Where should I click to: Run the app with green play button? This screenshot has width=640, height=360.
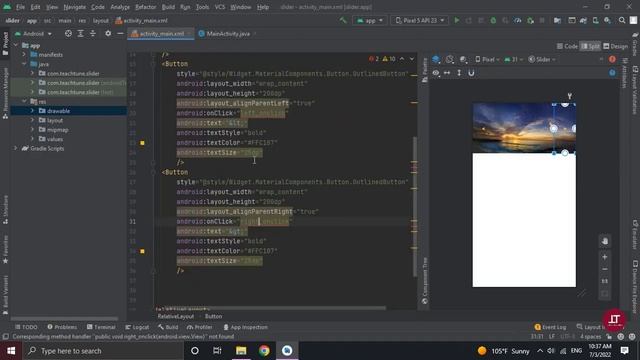tap(457, 20)
